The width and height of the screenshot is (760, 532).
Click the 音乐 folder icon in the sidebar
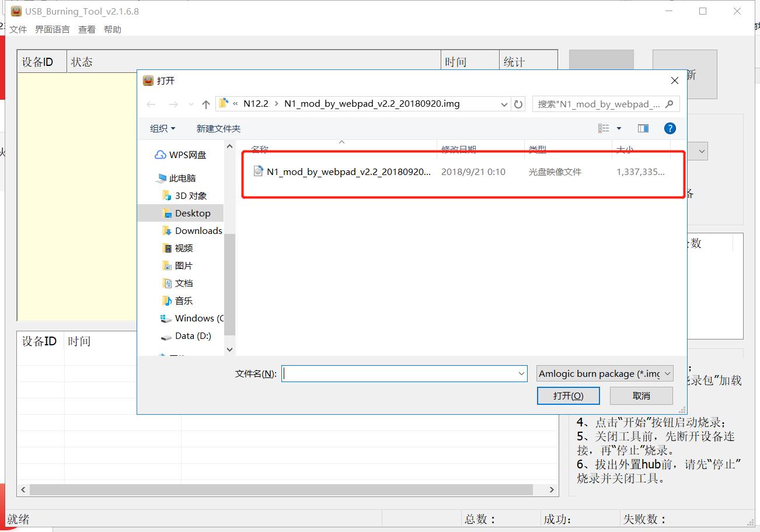[x=167, y=301]
